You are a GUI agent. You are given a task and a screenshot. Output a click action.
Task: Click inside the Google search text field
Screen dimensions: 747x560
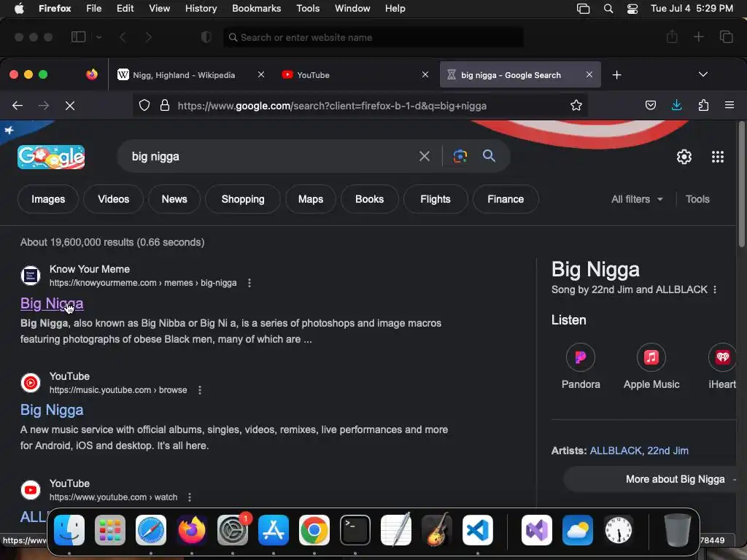point(271,156)
